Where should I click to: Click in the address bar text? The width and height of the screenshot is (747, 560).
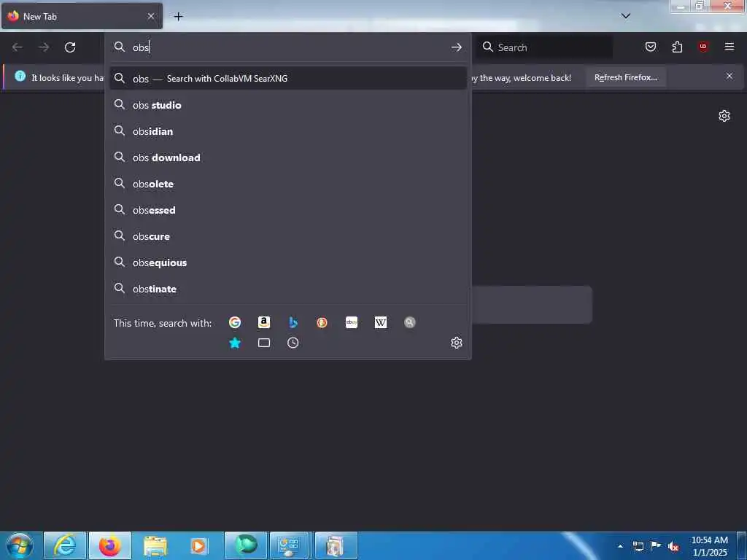[x=286, y=47]
